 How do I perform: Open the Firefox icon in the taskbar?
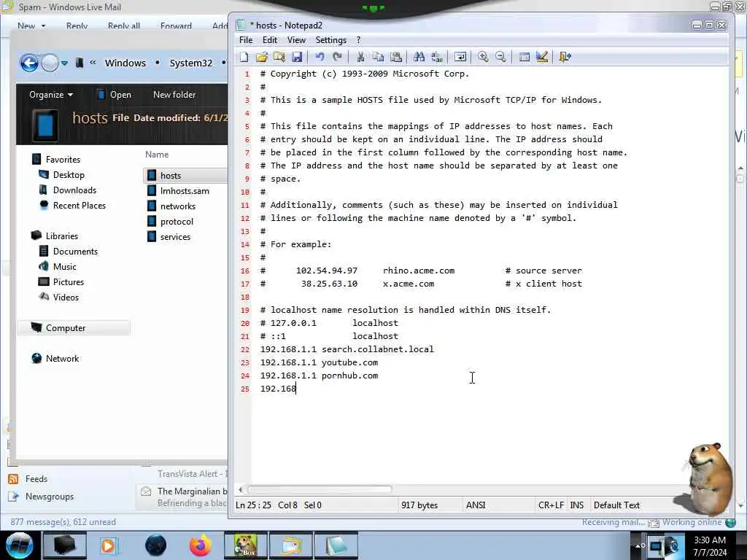point(200,545)
